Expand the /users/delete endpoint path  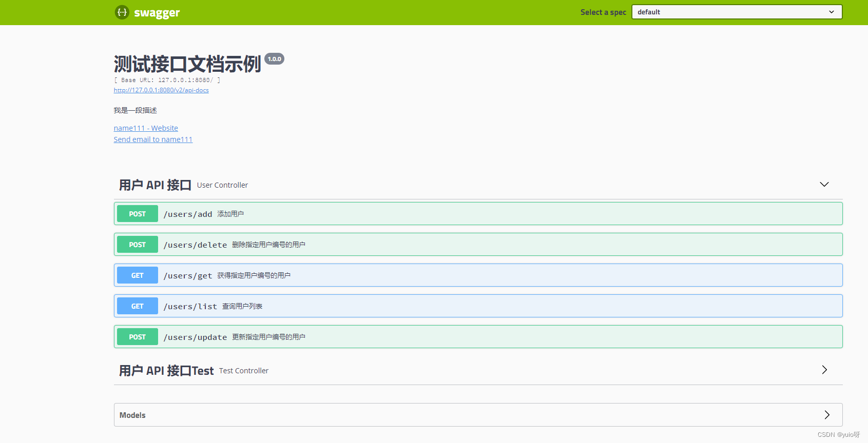pos(195,245)
